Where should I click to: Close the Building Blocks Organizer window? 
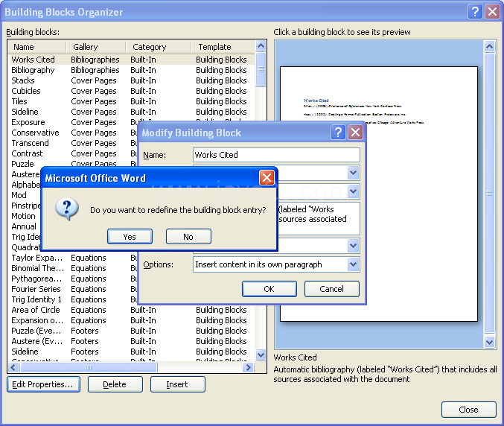coord(492,12)
